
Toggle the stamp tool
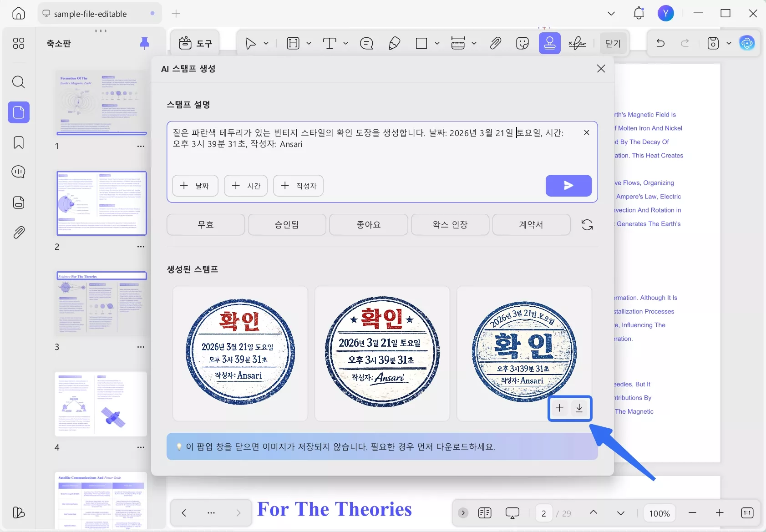click(550, 43)
